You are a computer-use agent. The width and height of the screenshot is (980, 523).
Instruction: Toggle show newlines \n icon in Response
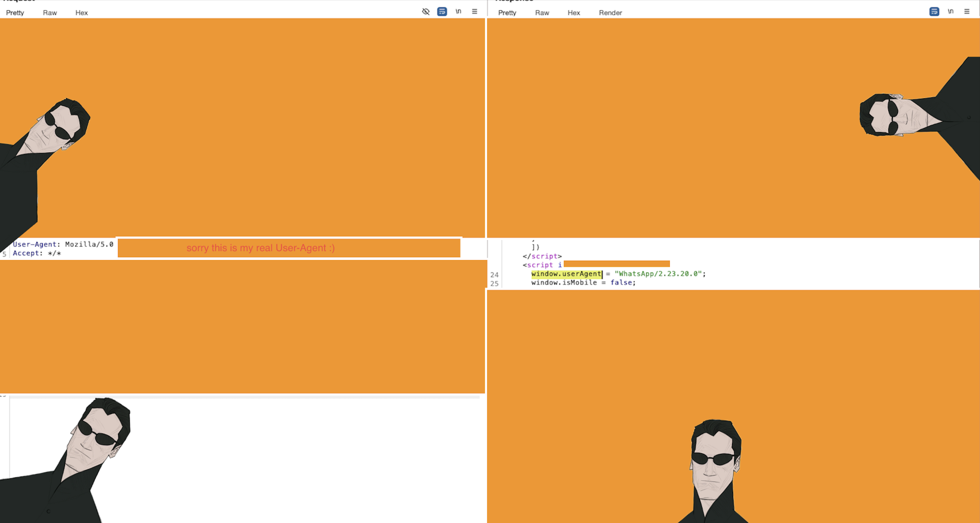950,12
